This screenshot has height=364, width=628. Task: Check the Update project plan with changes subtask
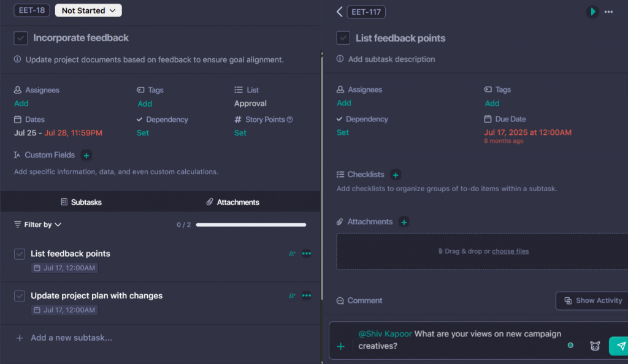20,296
